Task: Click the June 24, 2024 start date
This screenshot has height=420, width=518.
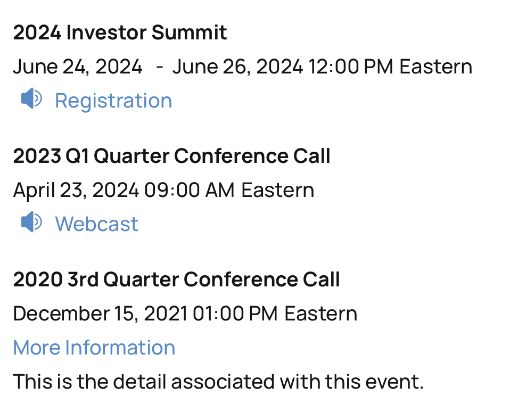Action: click(x=78, y=67)
